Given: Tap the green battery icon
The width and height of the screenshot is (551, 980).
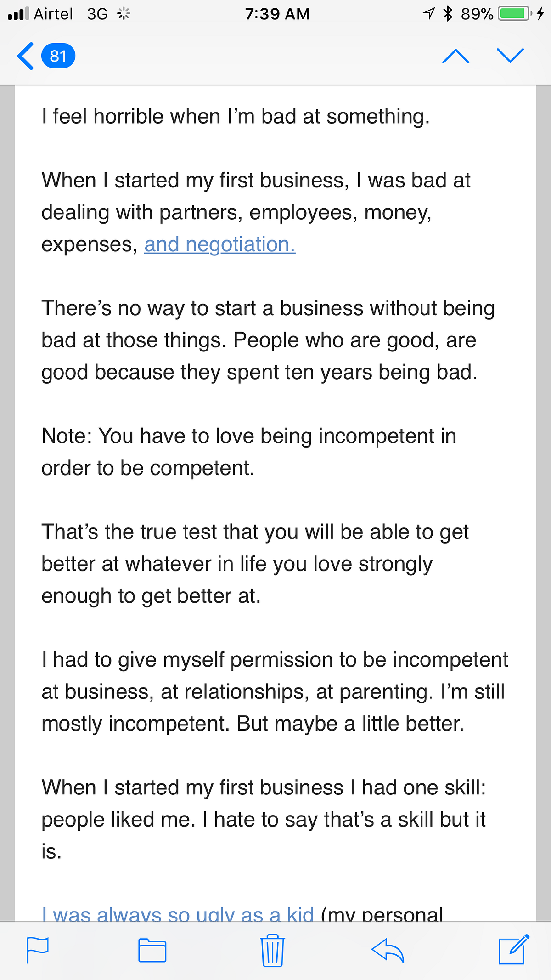Looking at the screenshot, I should pos(514,14).
